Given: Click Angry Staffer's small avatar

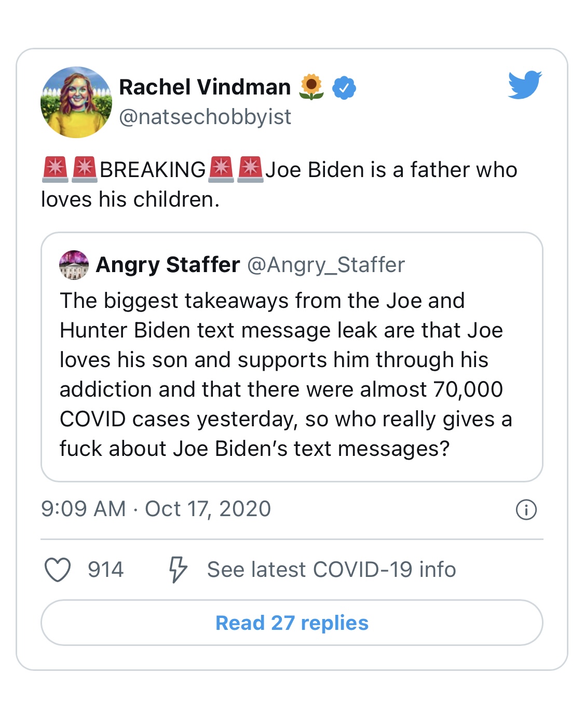Looking at the screenshot, I should [74, 265].
